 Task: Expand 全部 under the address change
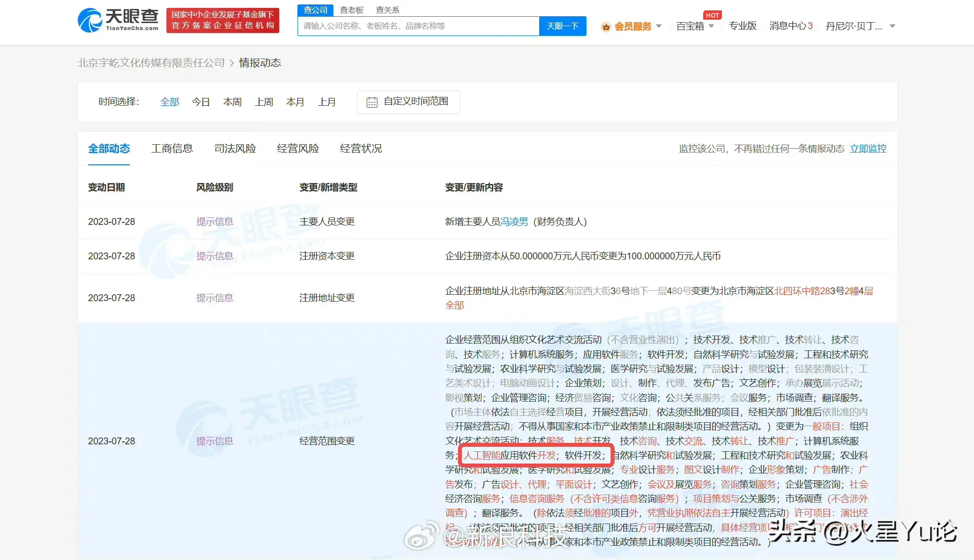click(x=455, y=306)
